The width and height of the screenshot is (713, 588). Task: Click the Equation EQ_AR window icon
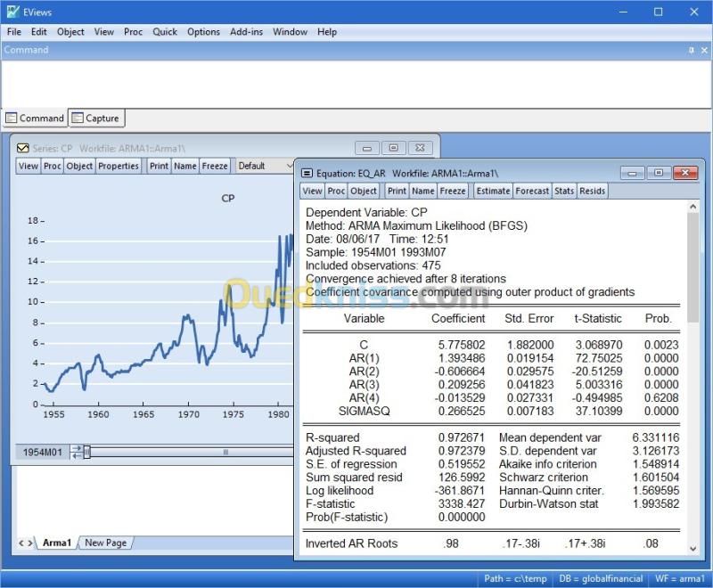(x=307, y=173)
